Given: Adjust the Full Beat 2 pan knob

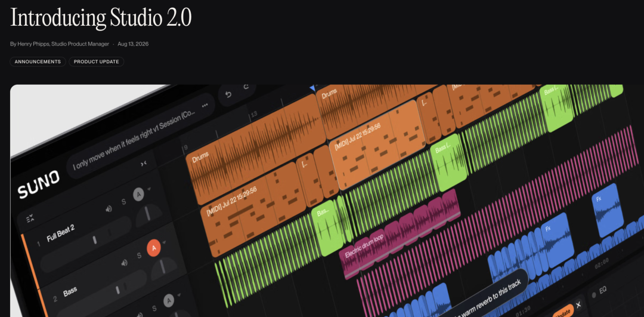Looking at the screenshot, I should tap(147, 216).
